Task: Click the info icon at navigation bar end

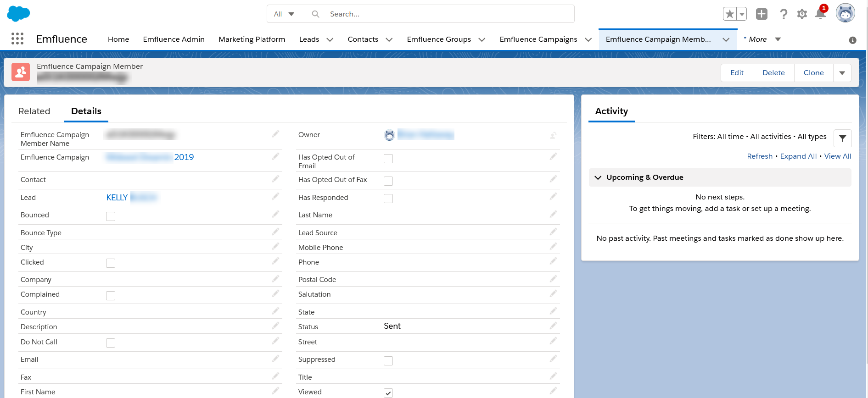Action: click(853, 40)
